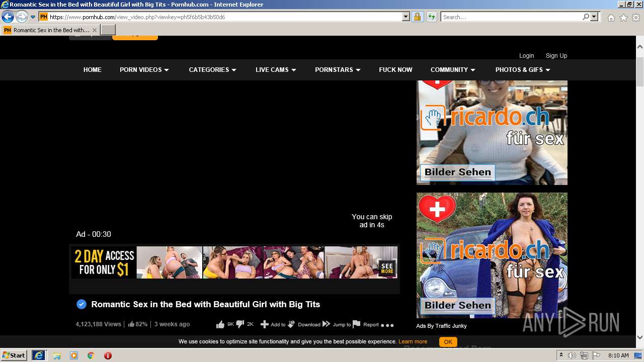The image size is (644, 362).
Task: Show hidden tray icons arrow
Action: [x=561, y=355]
